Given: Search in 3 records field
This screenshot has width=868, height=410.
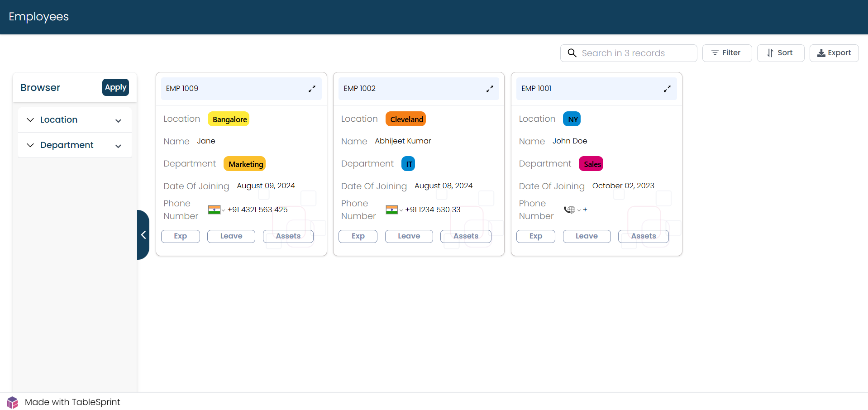Looking at the screenshot, I should (x=629, y=53).
